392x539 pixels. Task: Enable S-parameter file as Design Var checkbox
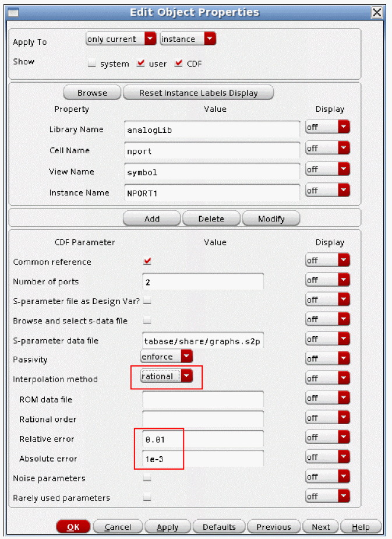pyautogui.click(x=147, y=301)
